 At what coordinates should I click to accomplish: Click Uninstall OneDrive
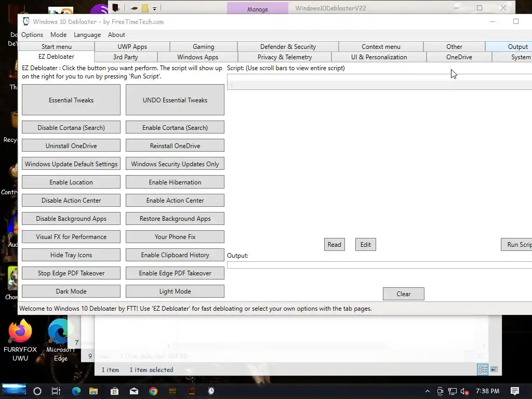tap(71, 145)
